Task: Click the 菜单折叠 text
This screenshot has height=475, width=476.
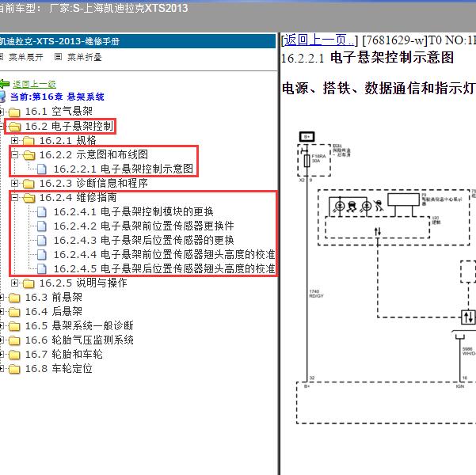Action: [x=85, y=57]
